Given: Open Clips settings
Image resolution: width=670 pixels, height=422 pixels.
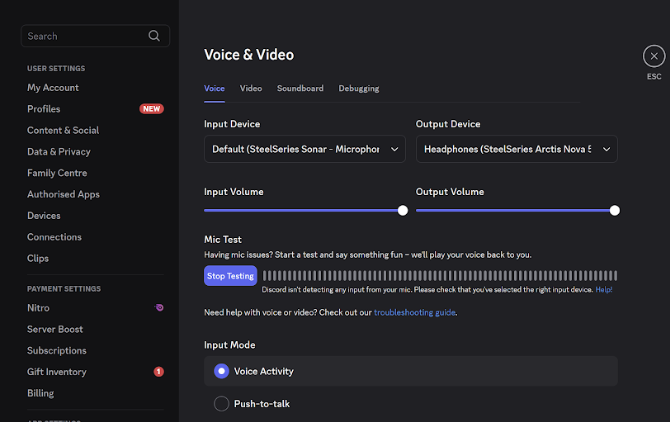Looking at the screenshot, I should pyautogui.click(x=38, y=258).
